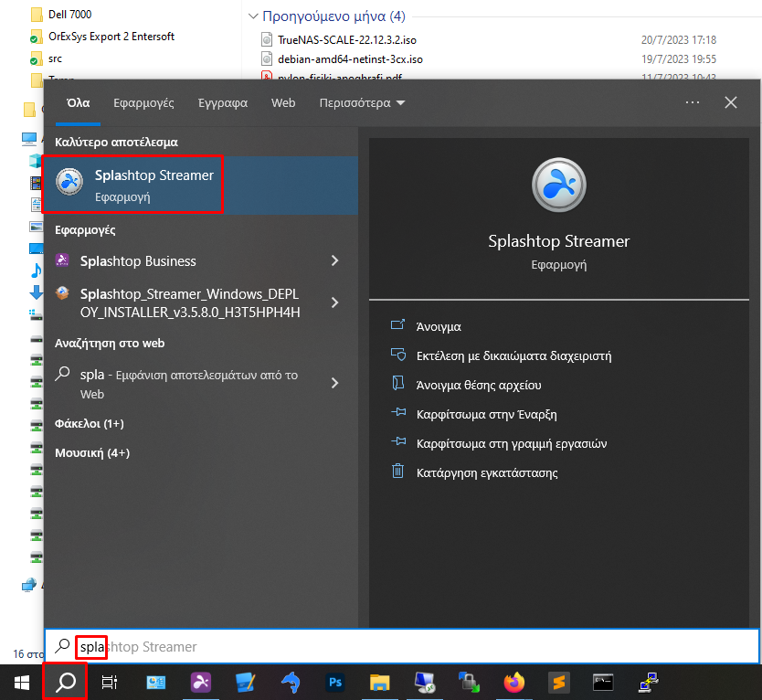
Task: Select TrueNAS-SCALE-22.12.3.2.iso in File Explorer
Action: click(347, 40)
